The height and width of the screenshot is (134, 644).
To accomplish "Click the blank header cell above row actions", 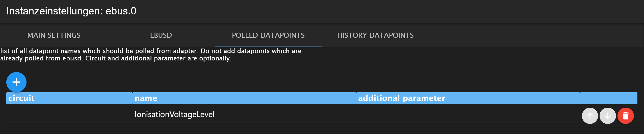I will click(608, 98).
